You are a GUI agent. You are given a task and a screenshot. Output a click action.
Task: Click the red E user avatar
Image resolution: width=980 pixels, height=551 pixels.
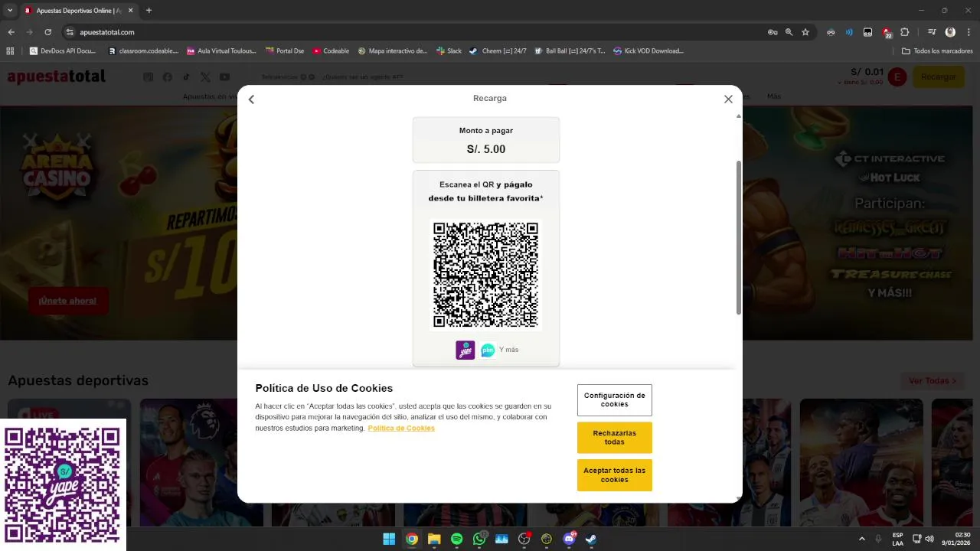click(897, 77)
